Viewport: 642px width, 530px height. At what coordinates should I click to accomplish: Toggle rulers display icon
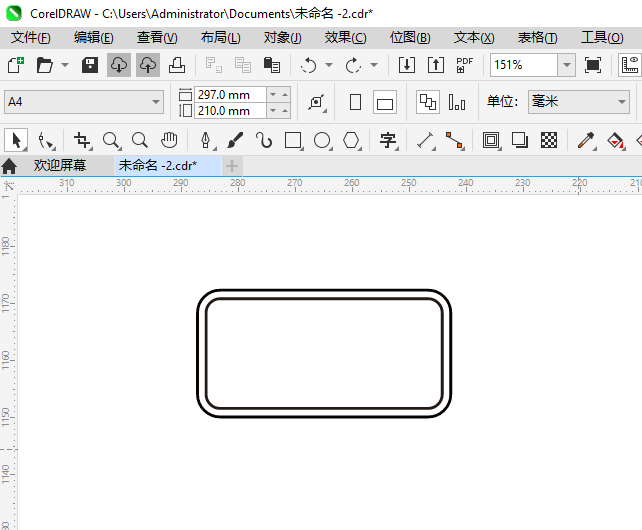630,65
